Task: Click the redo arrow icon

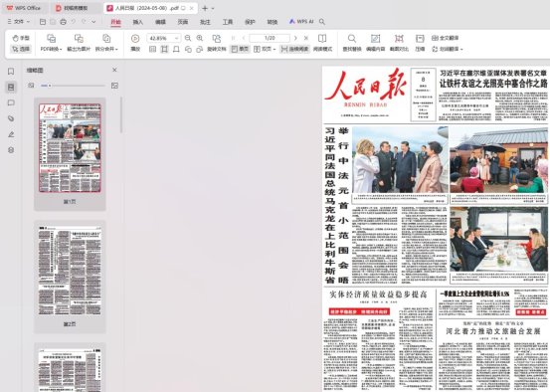Action: 84,22
